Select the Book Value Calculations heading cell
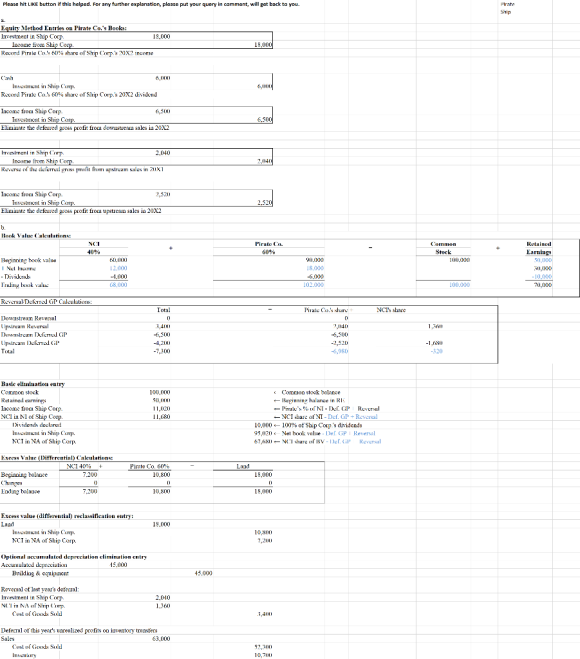The height and width of the screenshot is (659, 580). coord(36,236)
